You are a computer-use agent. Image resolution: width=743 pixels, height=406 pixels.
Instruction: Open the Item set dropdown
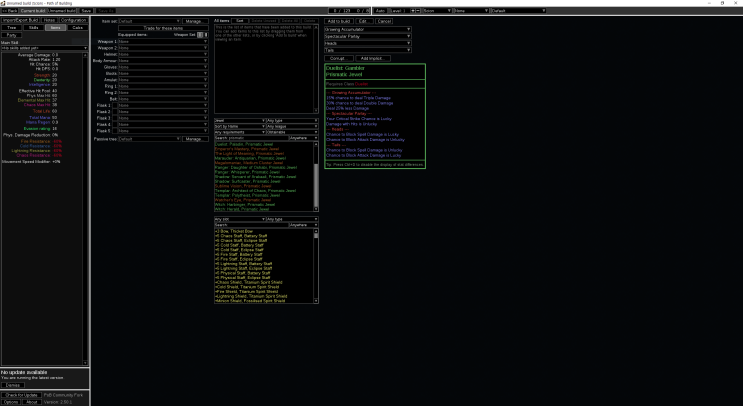click(x=149, y=21)
